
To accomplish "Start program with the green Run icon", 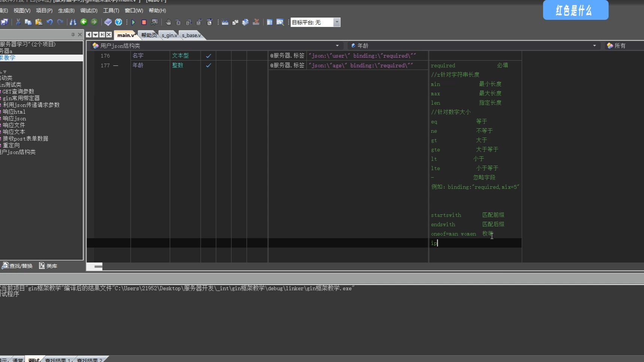I will [x=133, y=22].
